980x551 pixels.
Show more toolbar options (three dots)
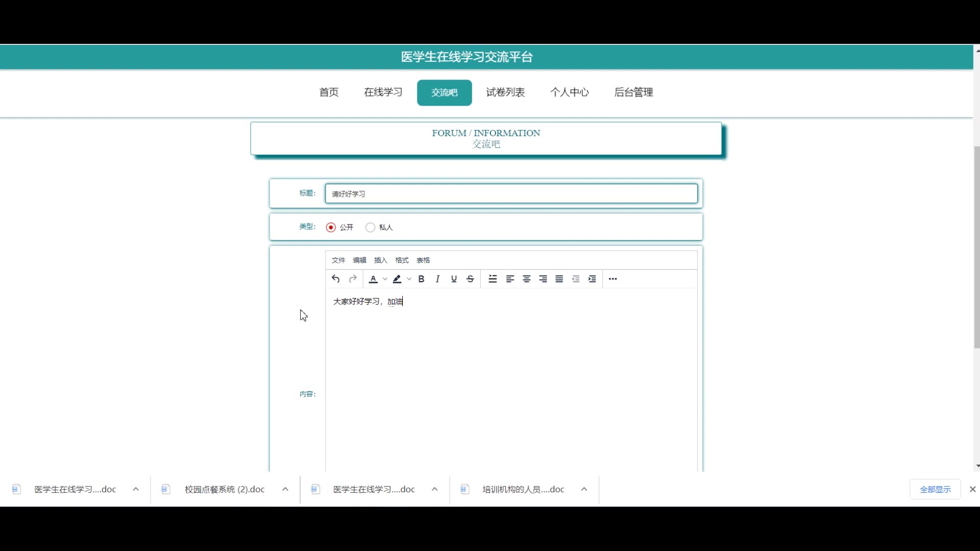[613, 279]
